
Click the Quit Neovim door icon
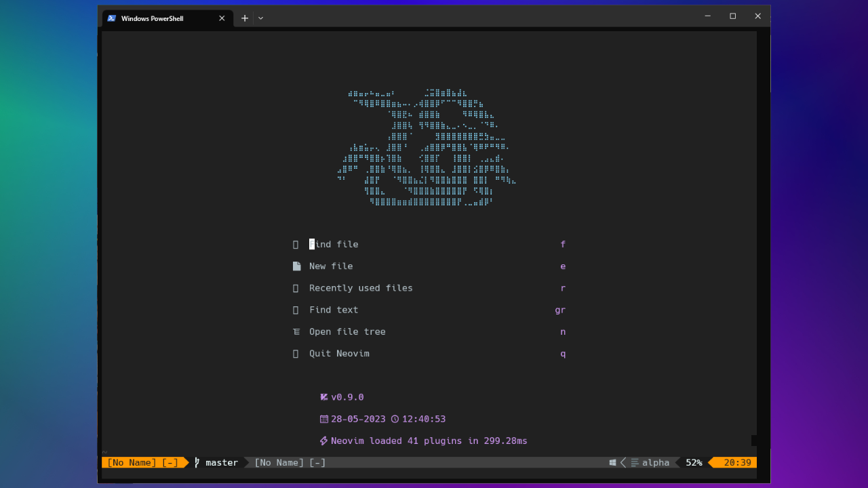pyautogui.click(x=296, y=353)
